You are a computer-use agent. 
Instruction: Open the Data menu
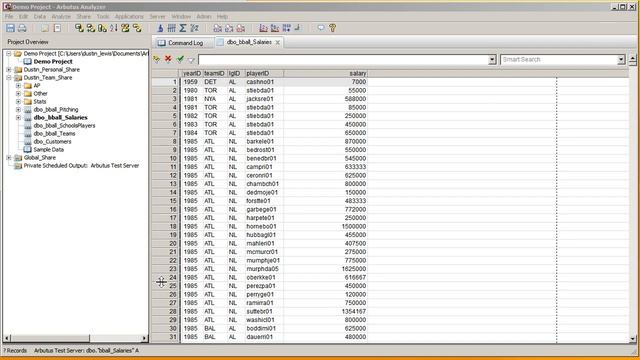pos(40,16)
